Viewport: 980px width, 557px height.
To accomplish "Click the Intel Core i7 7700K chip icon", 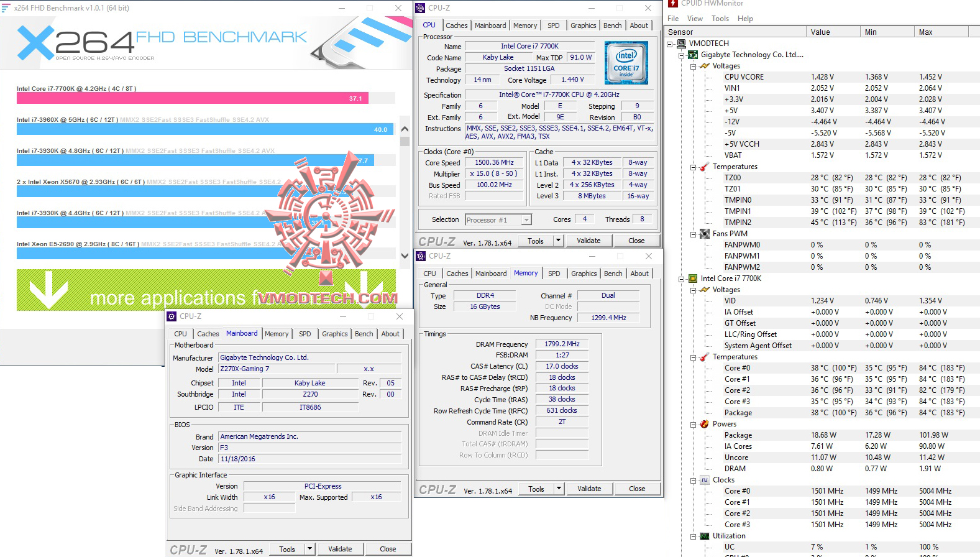I will (x=693, y=278).
